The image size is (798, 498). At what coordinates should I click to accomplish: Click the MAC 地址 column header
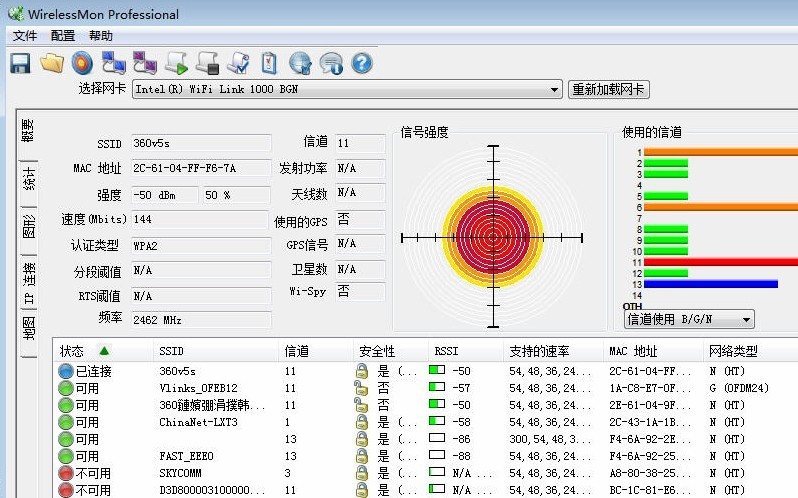click(653, 351)
